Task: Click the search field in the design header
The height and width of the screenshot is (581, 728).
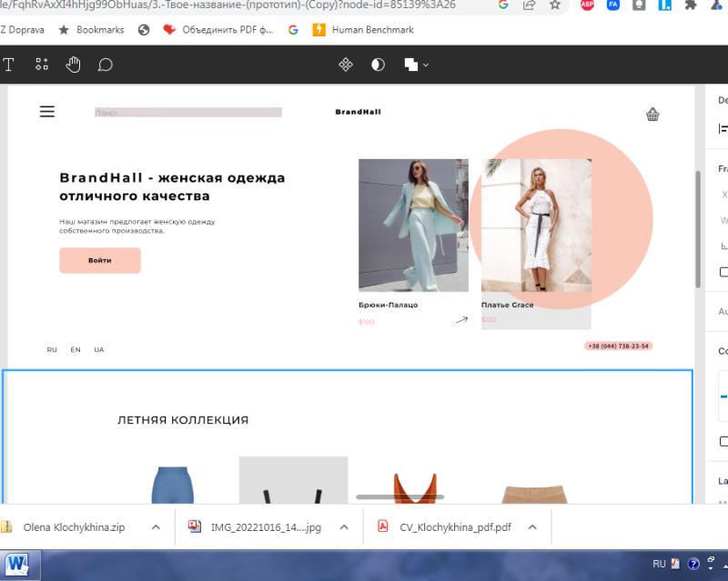Action: click(x=188, y=113)
